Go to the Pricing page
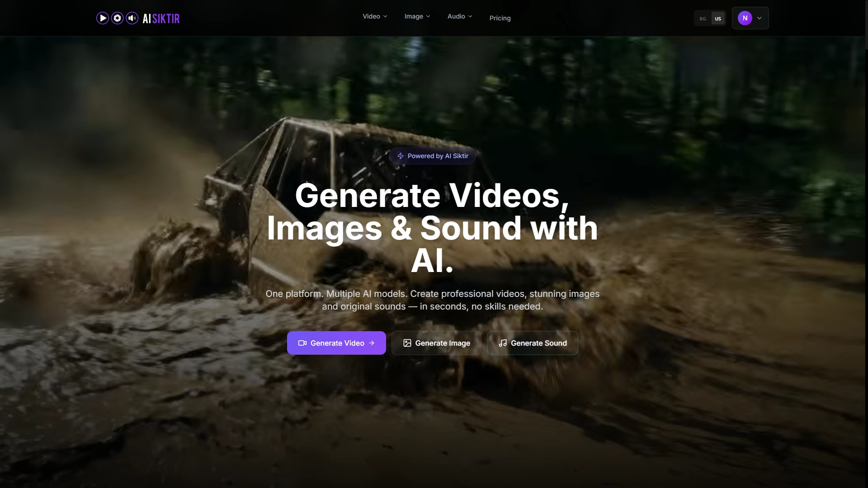 500,18
